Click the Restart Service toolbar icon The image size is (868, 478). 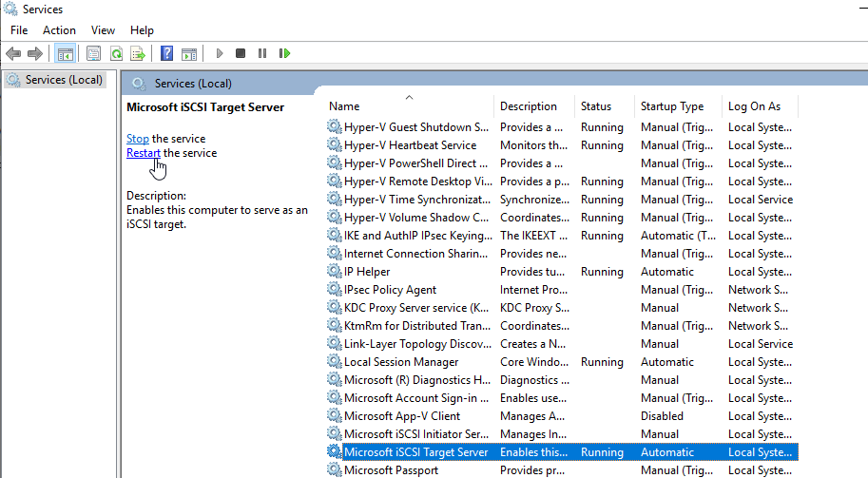pyautogui.click(x=284, y=53)
